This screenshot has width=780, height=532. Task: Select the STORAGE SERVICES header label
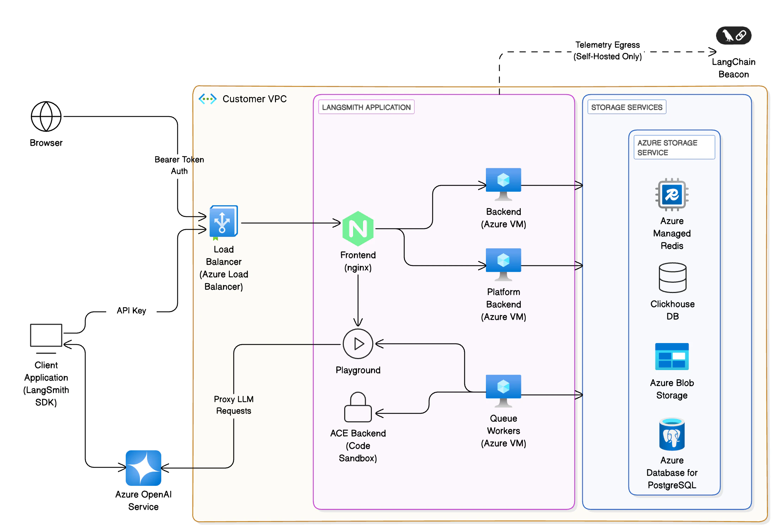[x=627, y=107]
